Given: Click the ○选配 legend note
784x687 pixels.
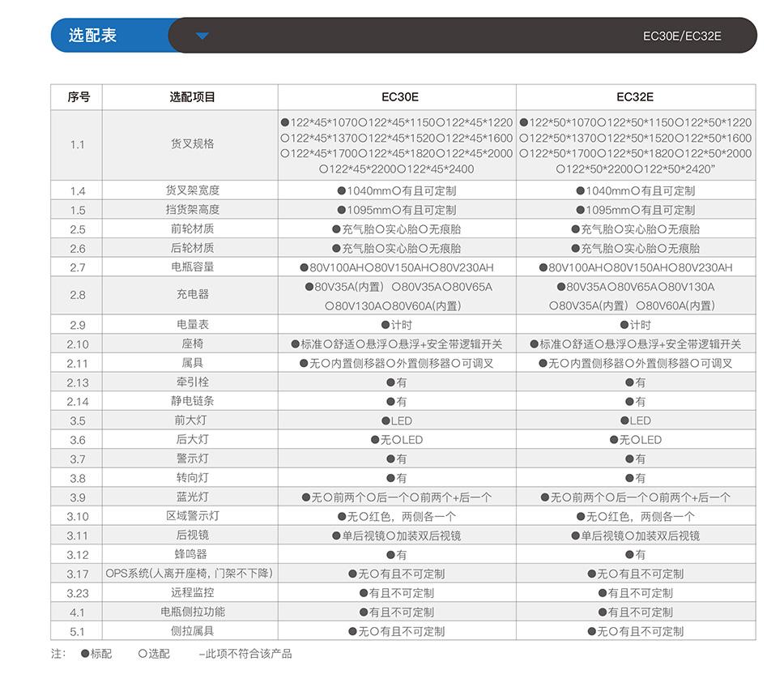Looking at the screenshot, I should [x=154, y=654].
